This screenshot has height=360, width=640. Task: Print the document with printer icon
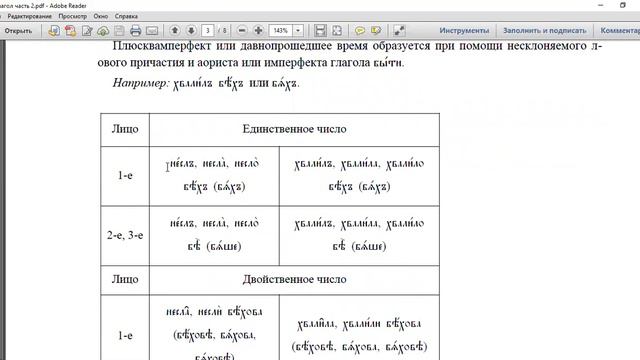(x=136, y=31)
